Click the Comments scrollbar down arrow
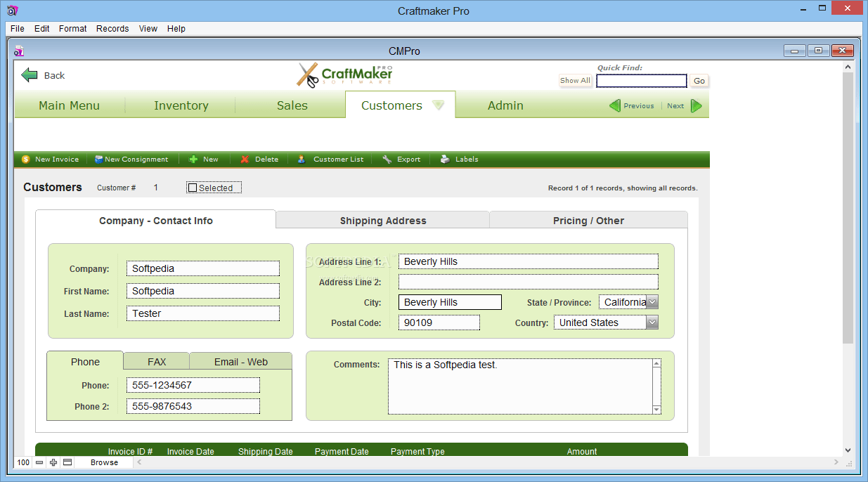 pos(657,410)
